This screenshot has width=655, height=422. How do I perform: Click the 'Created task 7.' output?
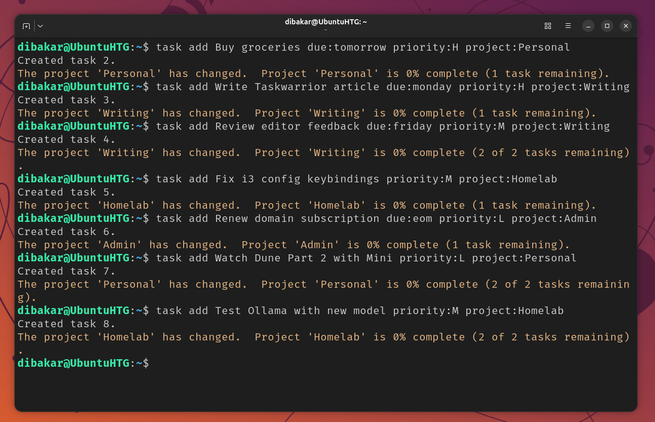pyautogui.click(x=66, y=272)
